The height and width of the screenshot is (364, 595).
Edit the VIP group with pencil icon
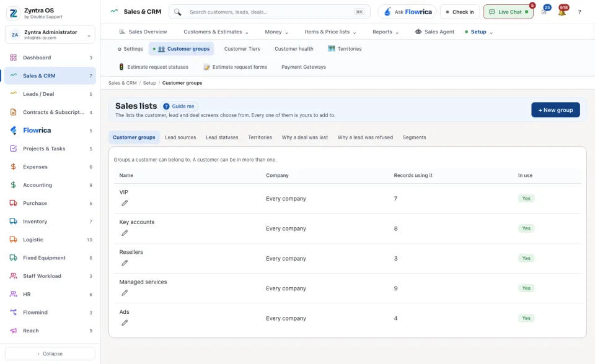click(x=125, y=203)
